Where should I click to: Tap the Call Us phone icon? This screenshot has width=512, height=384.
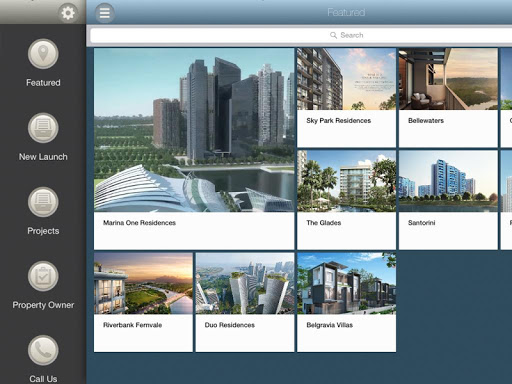click(x=43, y=350)
